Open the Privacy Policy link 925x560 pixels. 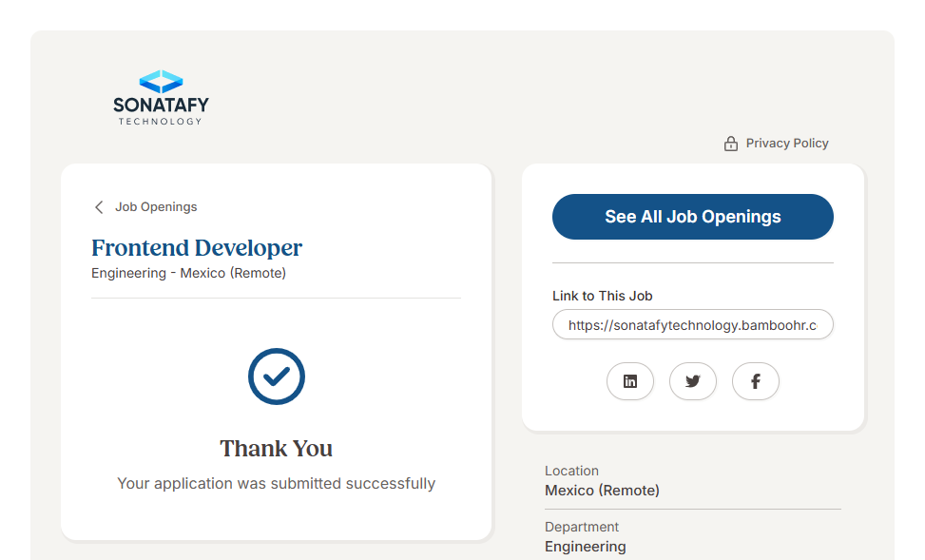786,144
